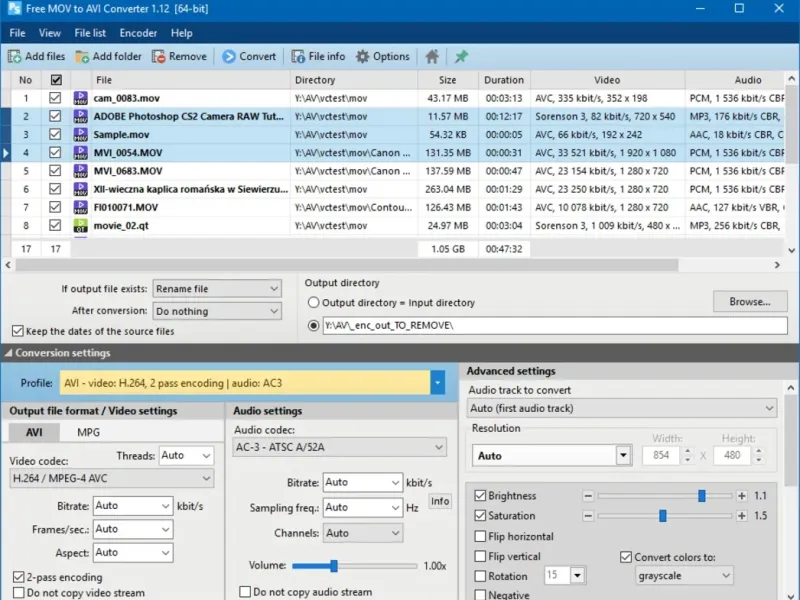The width and height of the screenshot is (800, 600).
Task: Switch to the MPG format tab
Action: pos(88,432)
